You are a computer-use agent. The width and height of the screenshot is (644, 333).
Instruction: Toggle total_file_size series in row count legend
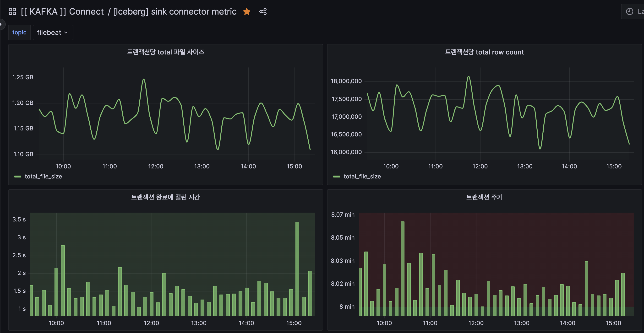tap(362, 176)
